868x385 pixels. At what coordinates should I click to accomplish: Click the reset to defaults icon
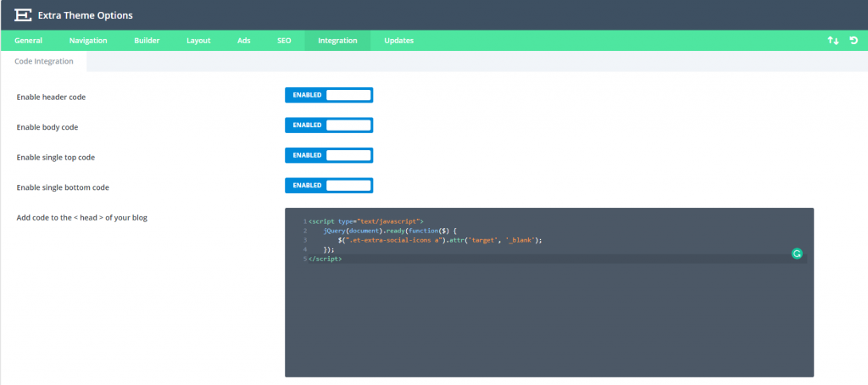(x=853, y=41)
